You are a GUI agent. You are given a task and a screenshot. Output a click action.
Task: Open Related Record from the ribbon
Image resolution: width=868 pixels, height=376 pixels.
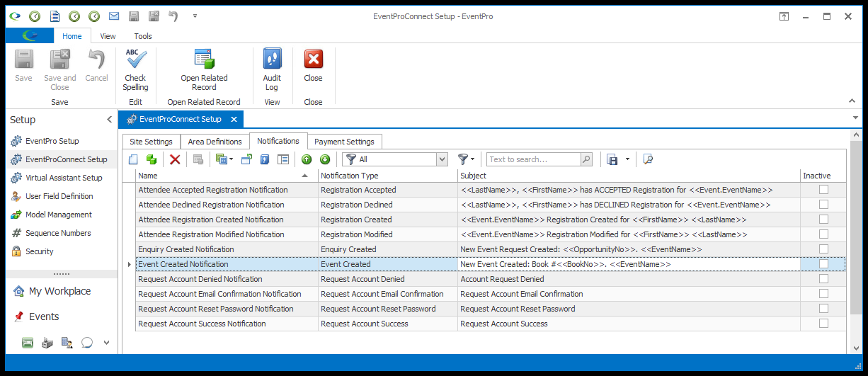point(204,69)
